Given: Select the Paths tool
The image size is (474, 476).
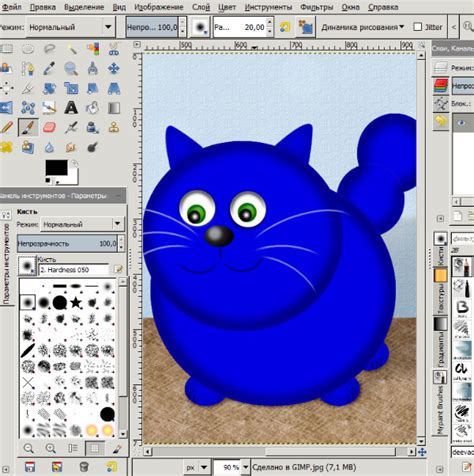Looking at the screenshot, I should tap(28, 69).
